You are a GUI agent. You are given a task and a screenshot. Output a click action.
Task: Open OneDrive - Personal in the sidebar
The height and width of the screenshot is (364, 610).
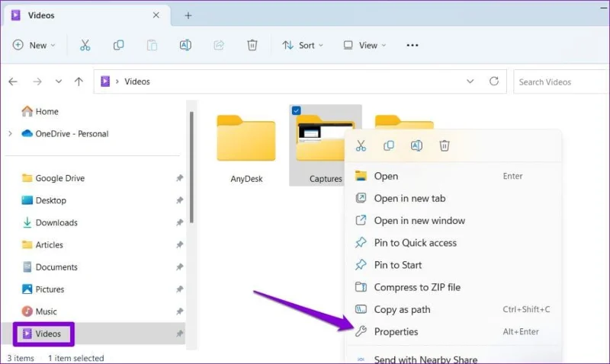click(x=65, y=133)
